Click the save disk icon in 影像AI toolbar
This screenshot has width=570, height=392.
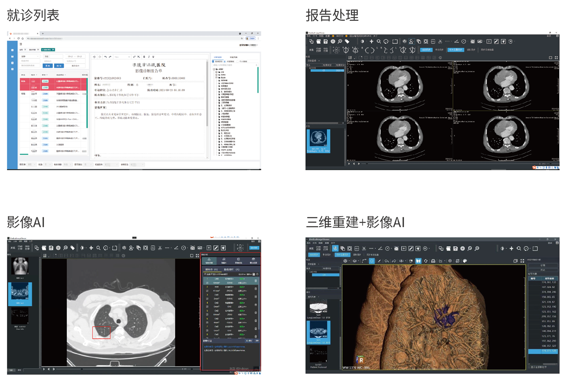pyautogui.click(x=51, y=248)
